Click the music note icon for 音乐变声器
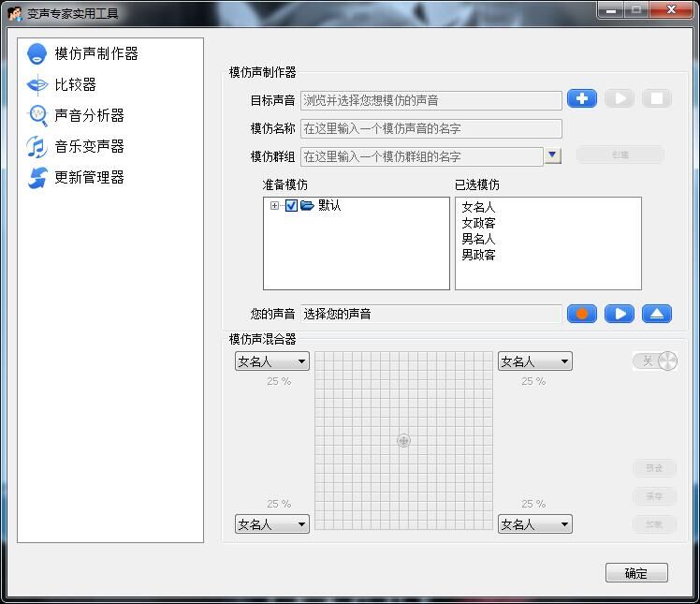 coord(37,146)
